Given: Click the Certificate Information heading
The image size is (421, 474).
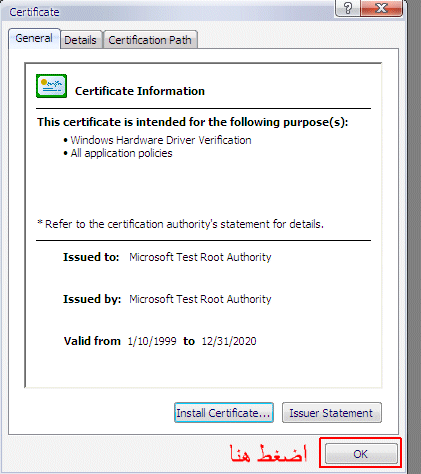Looking at the screenshot, I should tap(140, 91).
